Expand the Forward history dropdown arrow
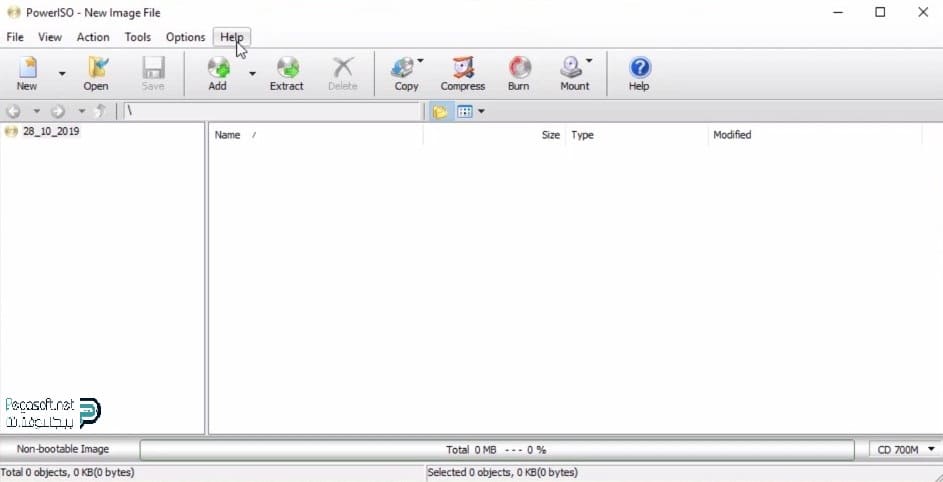The width and height of the screenshot is (943, 482). [x=82, y=111]
